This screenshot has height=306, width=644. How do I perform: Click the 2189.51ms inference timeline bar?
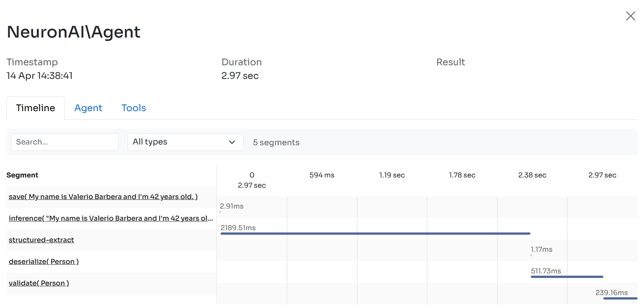pyautogui.click(x=375, y=234)
